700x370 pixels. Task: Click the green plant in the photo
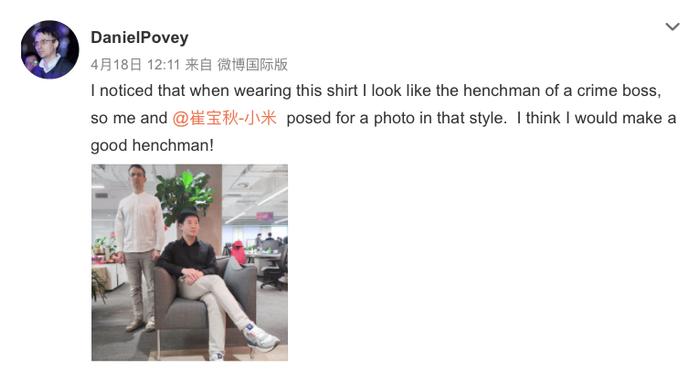point(184,195)
